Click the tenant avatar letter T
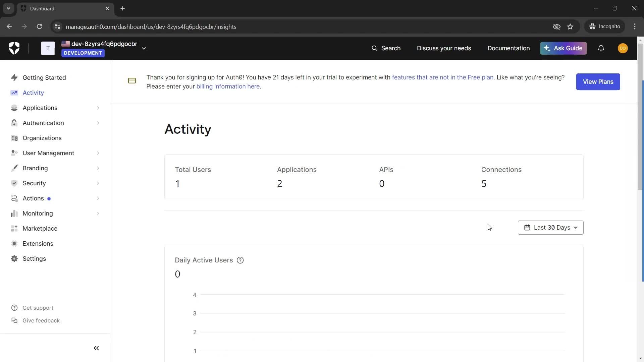The image size is (644, 362). click(x=48, y=48)
